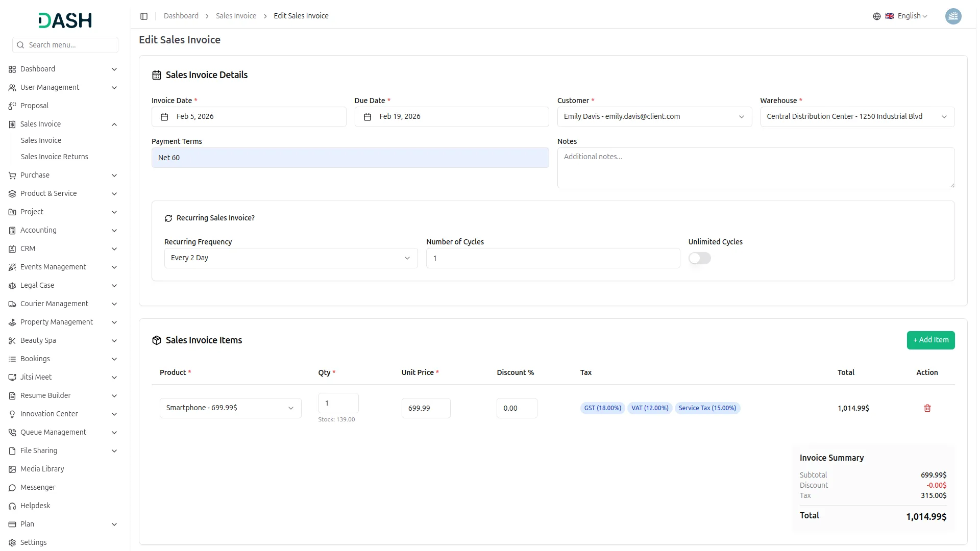Open the Recurring Frequency dropdown
This screenshot has height=551, width=980.
coord(291,258)
